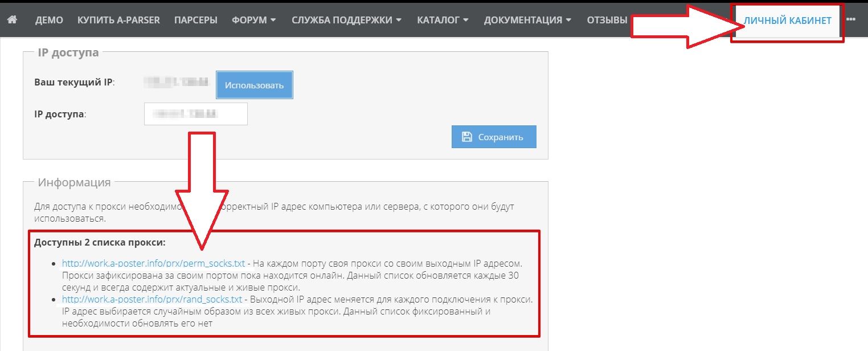Open the perm_socks.txt proxy list link
The image size is (868, 351).
(153, 264)
